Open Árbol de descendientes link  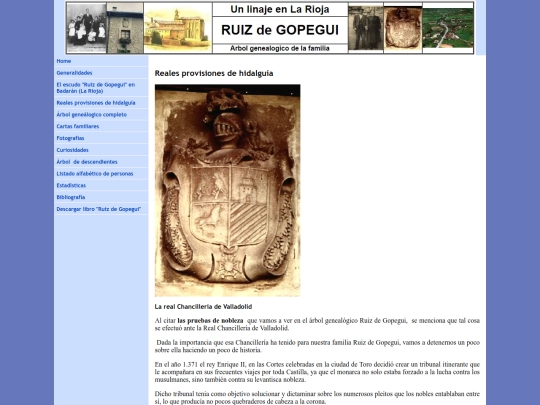(87, 162)
